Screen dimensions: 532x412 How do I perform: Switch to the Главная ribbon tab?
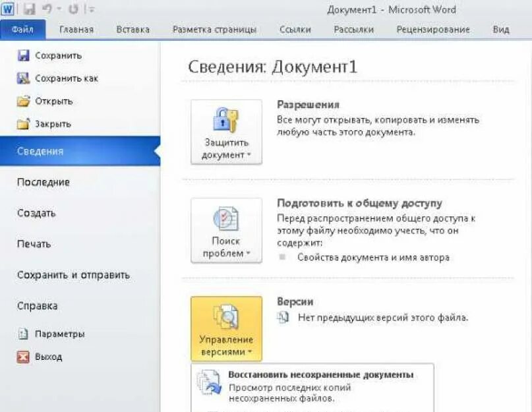click(x=76, y=30)
